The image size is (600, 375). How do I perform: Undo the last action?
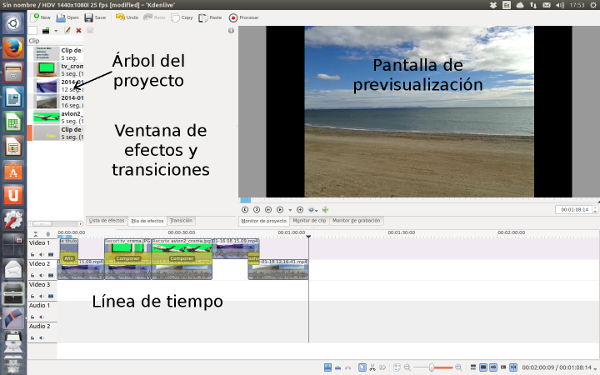pyautogui.click(x=127, y=18)
